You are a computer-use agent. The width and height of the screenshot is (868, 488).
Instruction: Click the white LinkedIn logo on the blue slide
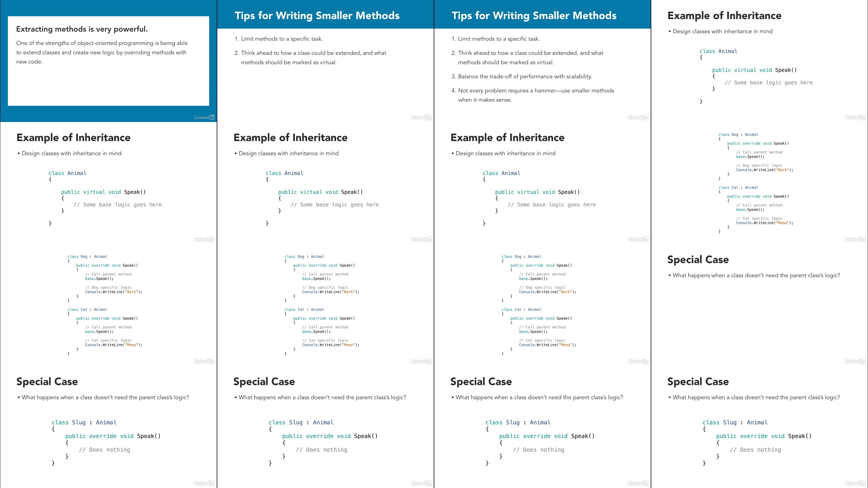[204, 117]
